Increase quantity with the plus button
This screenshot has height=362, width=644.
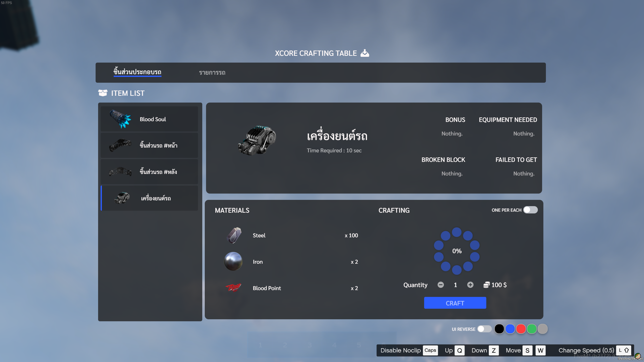click(x=470, y=285)
